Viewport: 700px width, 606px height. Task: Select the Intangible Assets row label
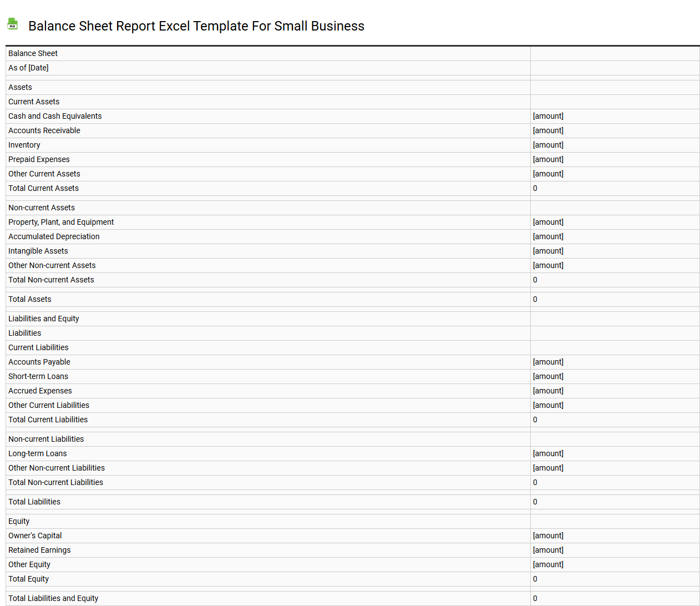tap(38, 251)
